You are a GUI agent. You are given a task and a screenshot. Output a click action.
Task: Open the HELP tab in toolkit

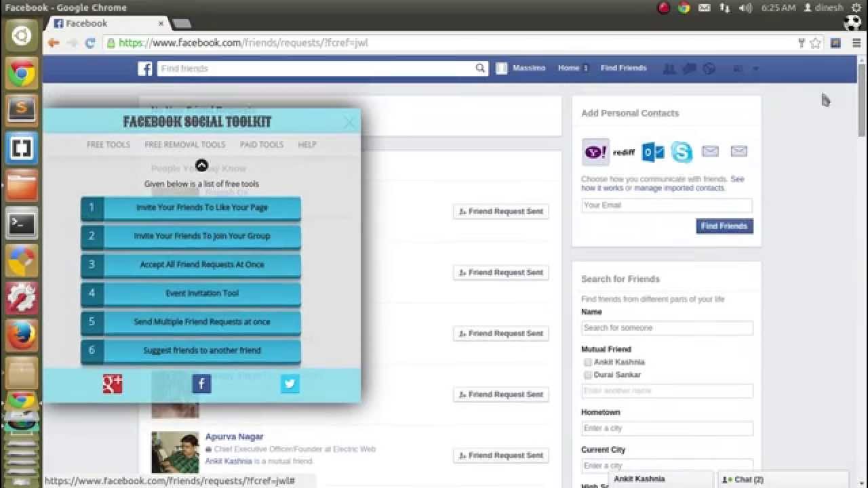pyautogui.click(x=307, y=144)
